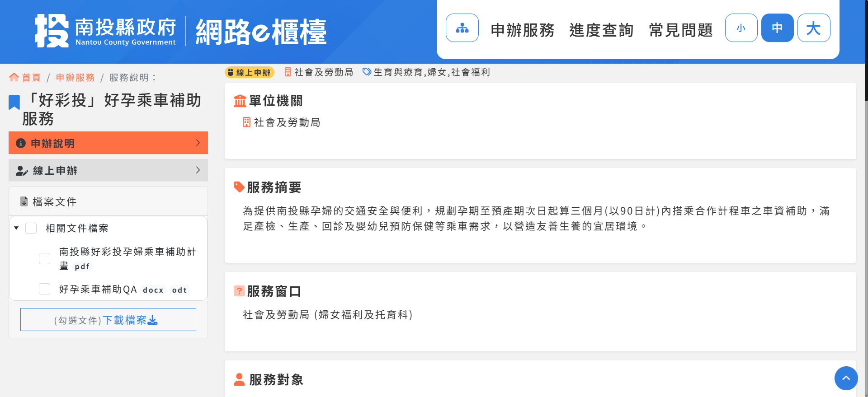Set font size to 小
Image resolution: width=868 pixels, height=397 pixels.
[x=741, y=28]
